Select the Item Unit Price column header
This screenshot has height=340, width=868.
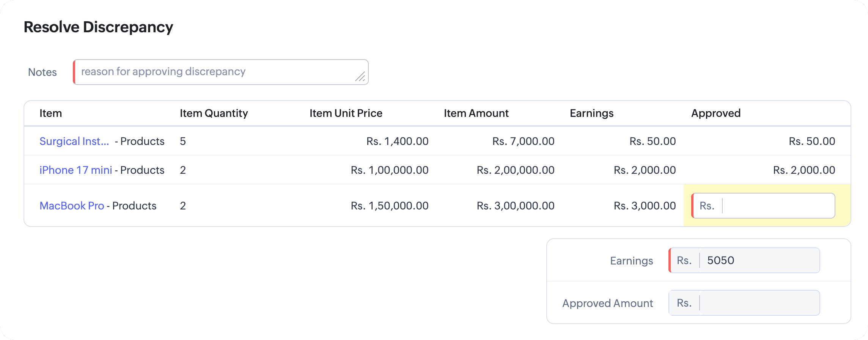coord(346,113)
